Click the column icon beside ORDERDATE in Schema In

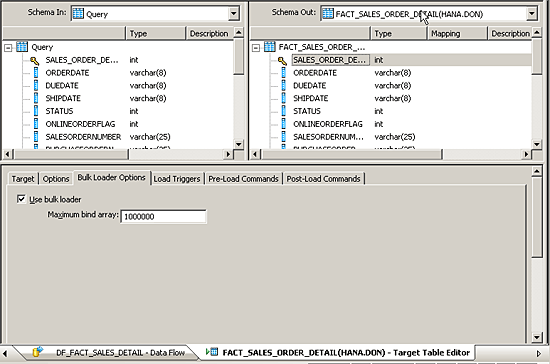(x=36, y=73)
